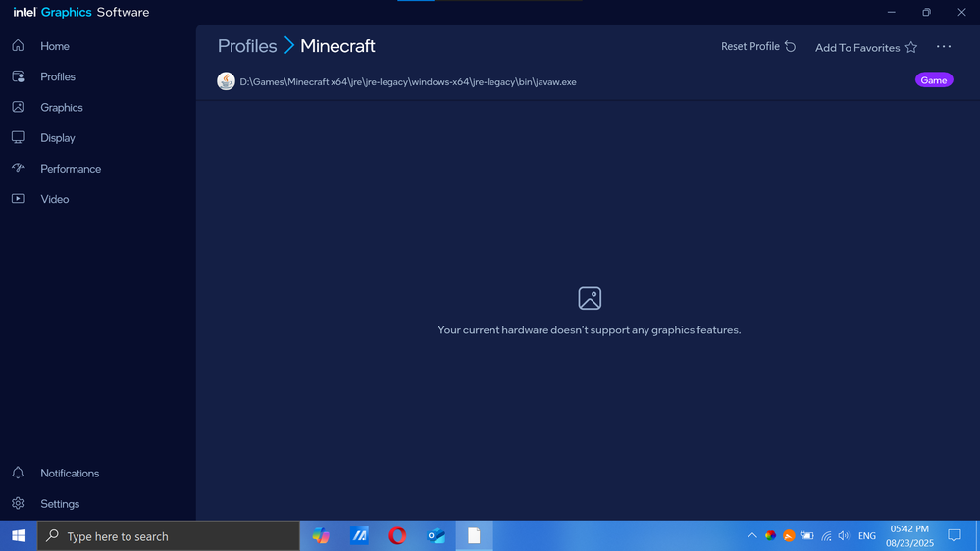Click the purple Game tag
The image size is (980, 551).
[x=934, y=80]
